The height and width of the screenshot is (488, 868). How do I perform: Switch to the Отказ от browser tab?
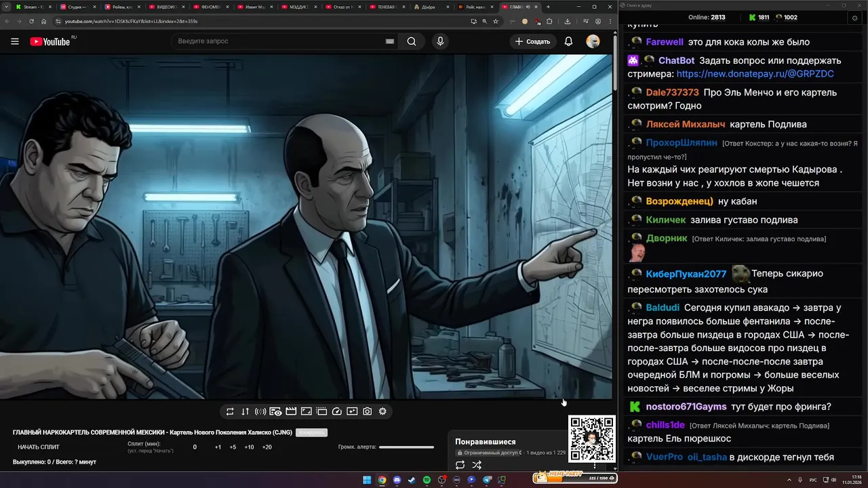(342, 7)
